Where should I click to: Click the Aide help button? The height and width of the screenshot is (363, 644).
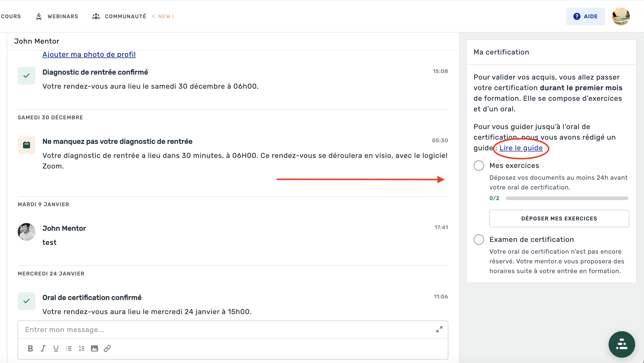click(585, 16)
